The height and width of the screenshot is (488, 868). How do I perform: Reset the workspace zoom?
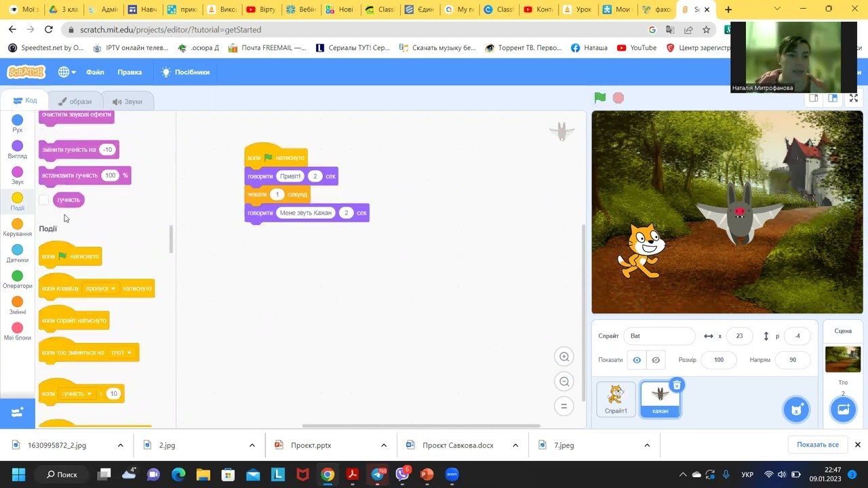[564, 406]
